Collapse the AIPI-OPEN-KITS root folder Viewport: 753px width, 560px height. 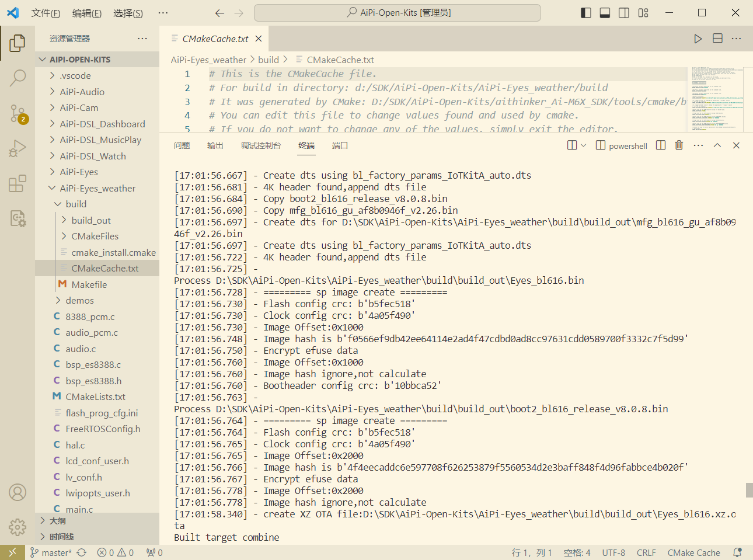coord(97,60)
